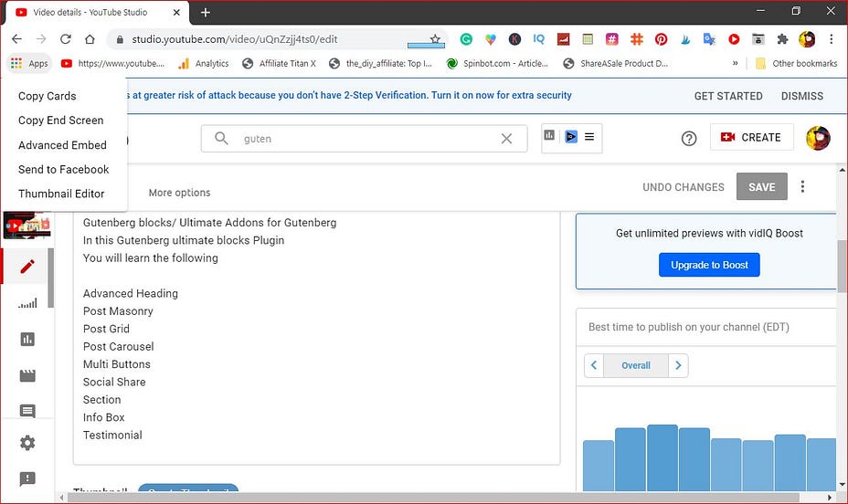Image resolution: width=848 pixels, height=504 pixels.
Task: Click the Upgrade to Boost button
Action: pos(709,265)
